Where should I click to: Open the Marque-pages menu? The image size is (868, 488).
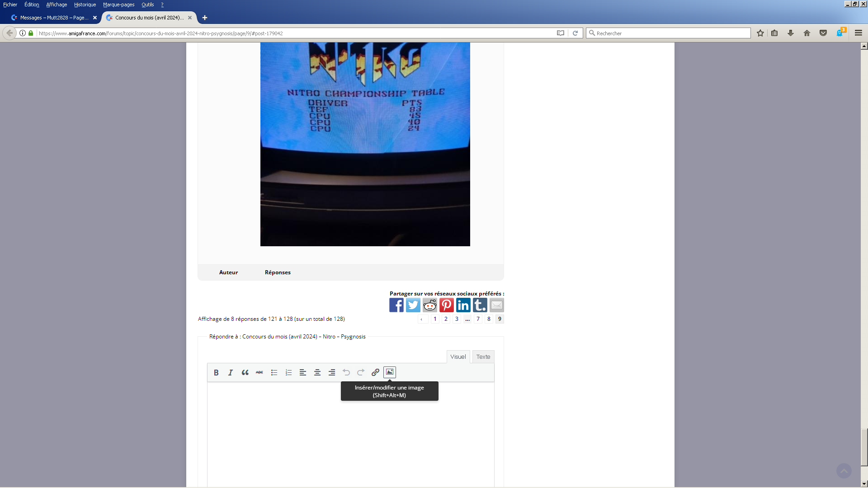[x=118, y=5]
